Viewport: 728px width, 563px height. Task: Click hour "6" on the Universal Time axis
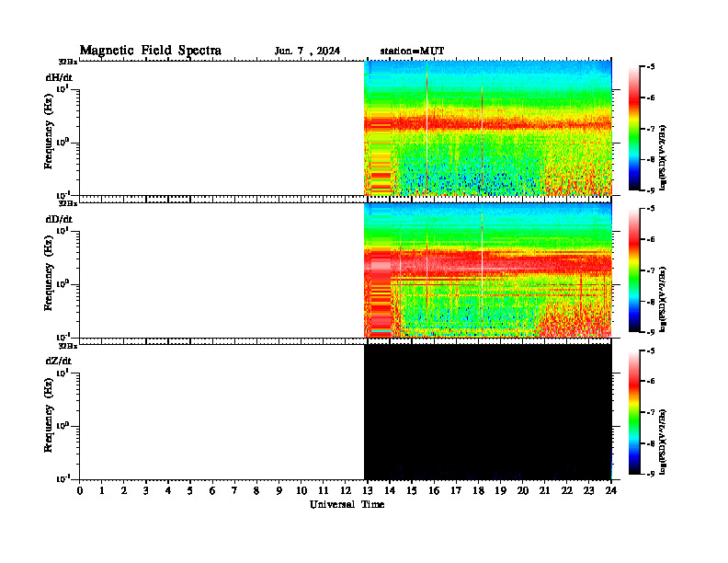click(x=212, y=491)
